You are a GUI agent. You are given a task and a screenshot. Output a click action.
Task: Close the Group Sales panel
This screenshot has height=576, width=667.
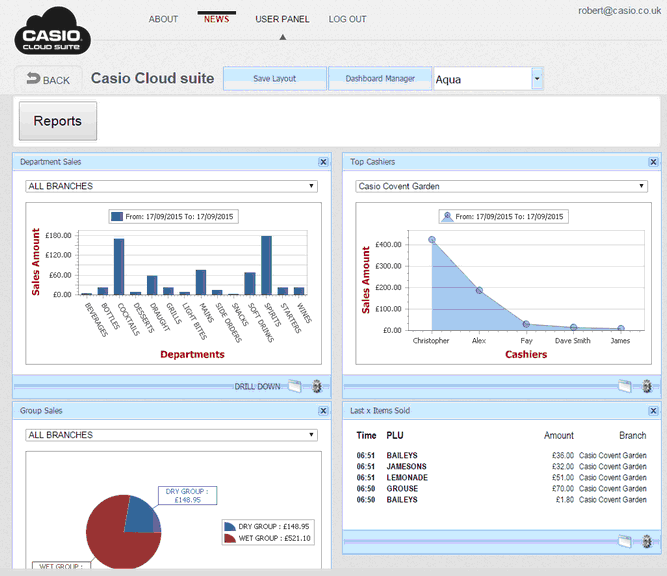click(323, 411)
